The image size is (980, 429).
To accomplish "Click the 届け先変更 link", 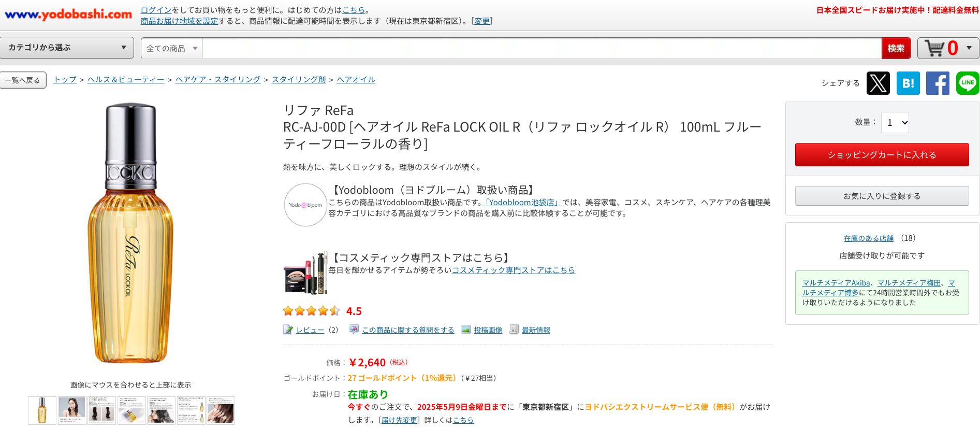I will point(399,420).
